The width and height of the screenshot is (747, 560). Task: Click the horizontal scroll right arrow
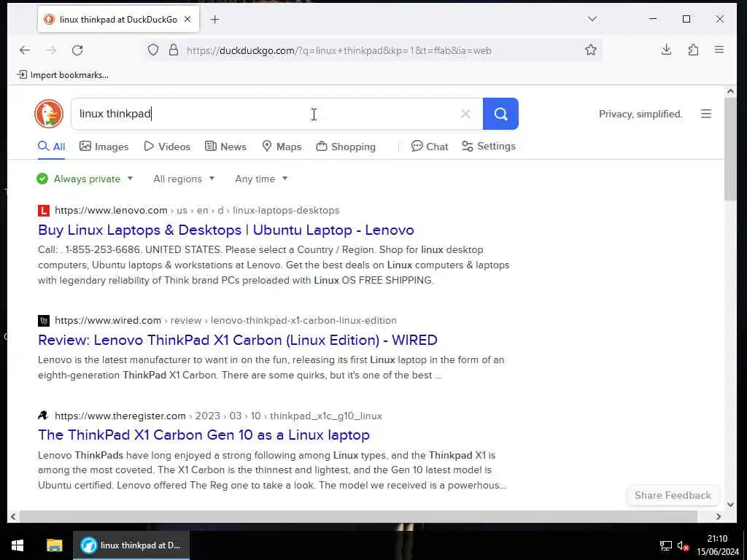click(719, 516)
